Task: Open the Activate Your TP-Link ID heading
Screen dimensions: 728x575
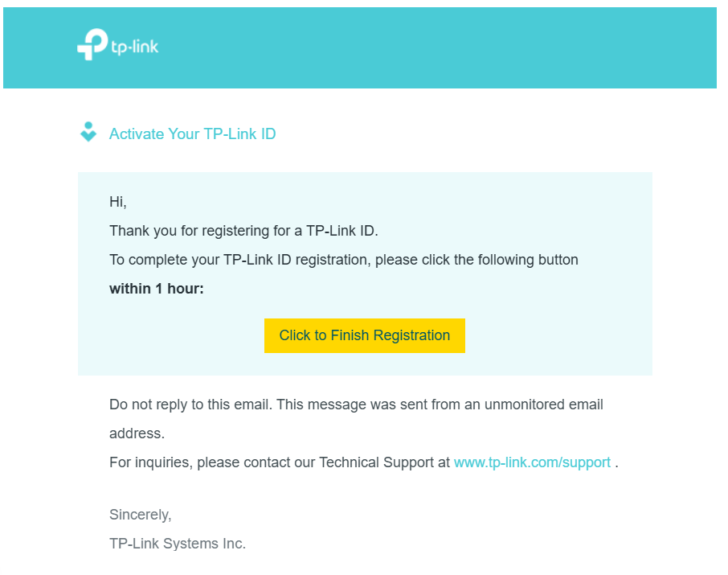Action: coord(192,133)
